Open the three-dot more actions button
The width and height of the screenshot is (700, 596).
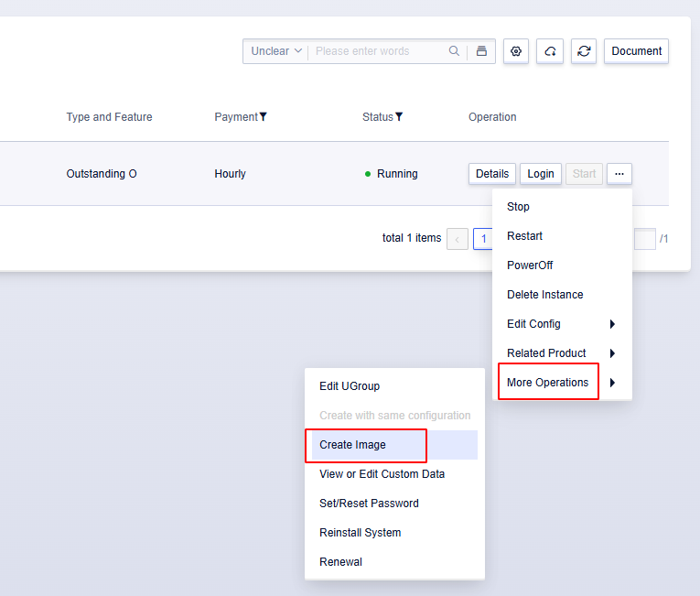619,174
